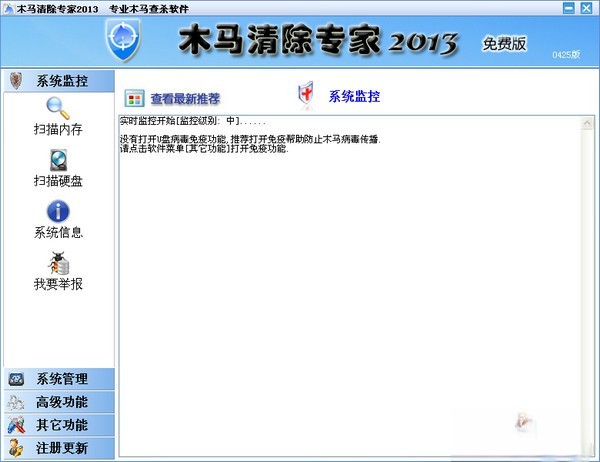Click the 系统管理 panel icon
This screenshot has width=600, height=462.
coord(16,379)
